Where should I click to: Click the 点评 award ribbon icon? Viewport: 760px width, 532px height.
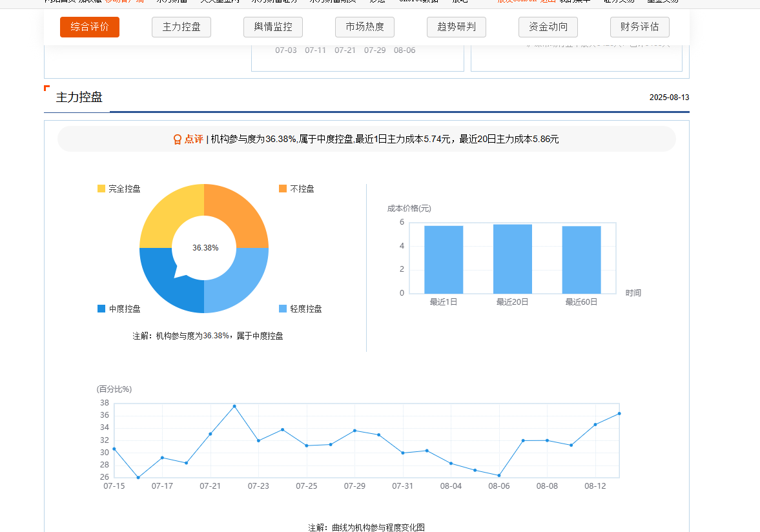178,139
